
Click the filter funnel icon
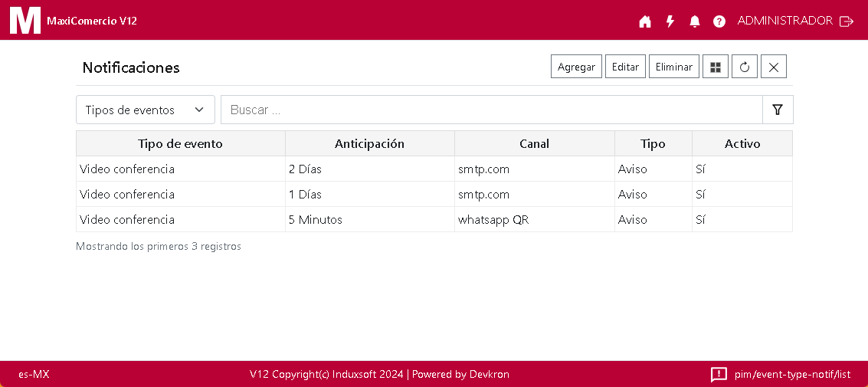click(x=778, y=110)
